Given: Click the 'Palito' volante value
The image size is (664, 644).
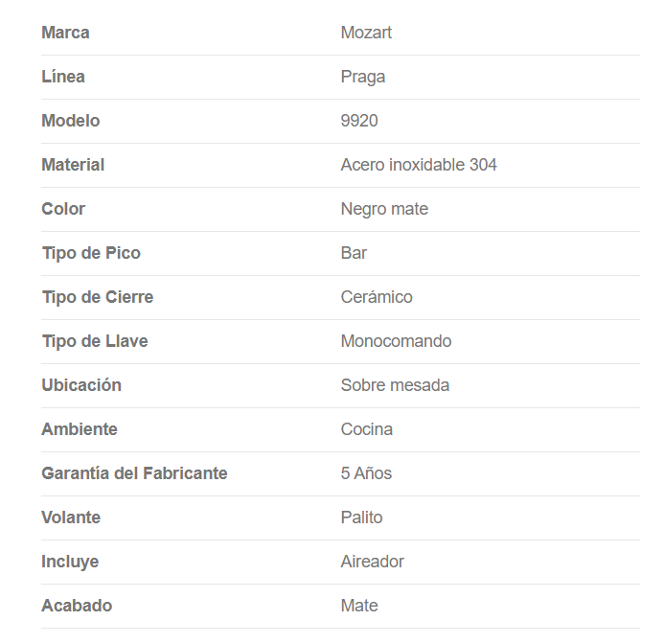Looking at the screenshot, I should click(361, 517).
